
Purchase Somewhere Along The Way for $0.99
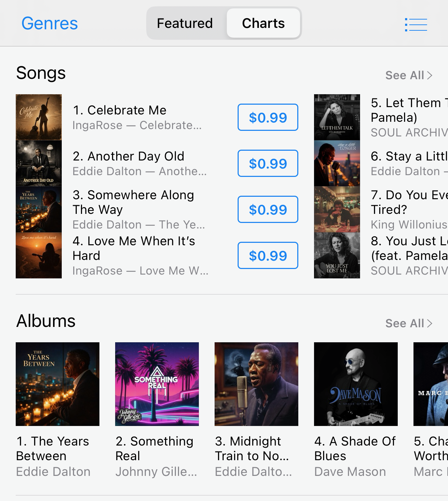[268, 209]
